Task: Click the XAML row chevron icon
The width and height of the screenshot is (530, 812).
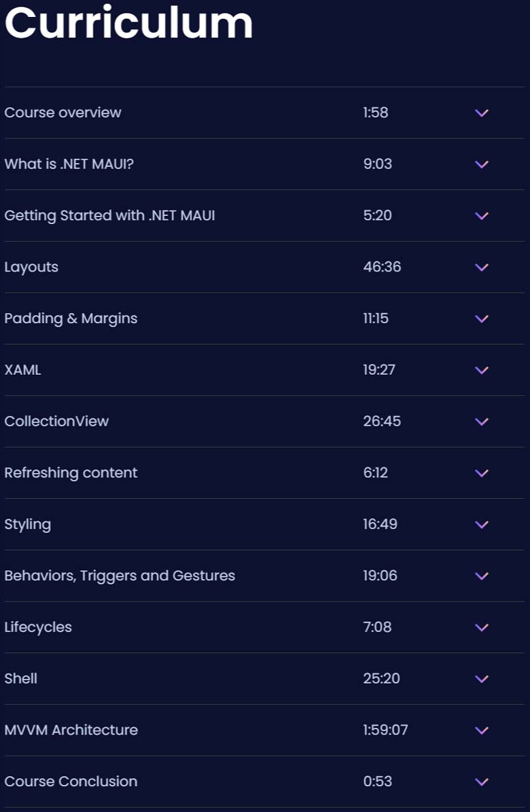Action: pyautogui.click(x=482, y=370)
